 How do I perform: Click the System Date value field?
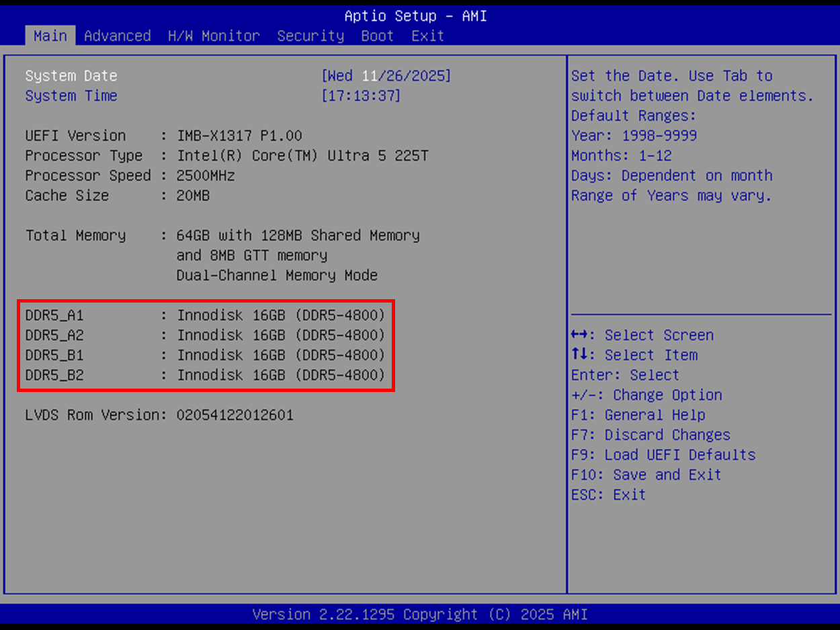coord(386,76)
